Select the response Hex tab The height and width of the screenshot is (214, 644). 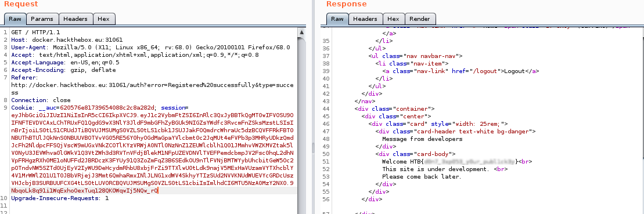pos(393,19)
